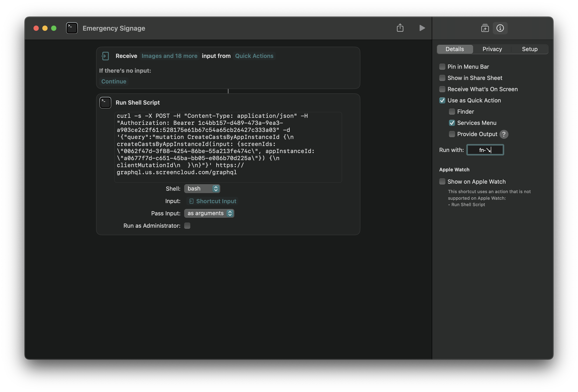Click the Shortcut Input variable token
Screen dimensions: 578x392
(213, 201)
